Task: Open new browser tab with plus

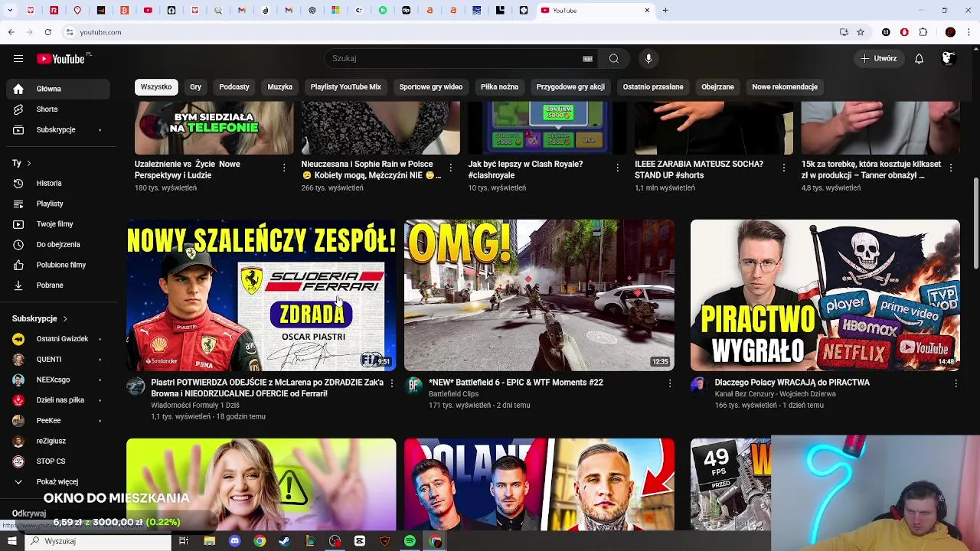Action: point(665,11)
